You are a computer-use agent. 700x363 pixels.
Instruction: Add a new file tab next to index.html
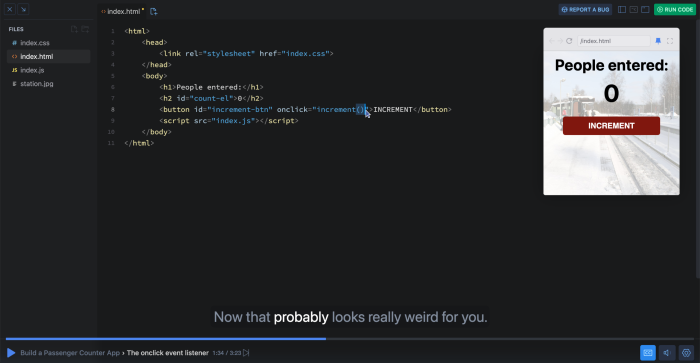coord(154,12)
